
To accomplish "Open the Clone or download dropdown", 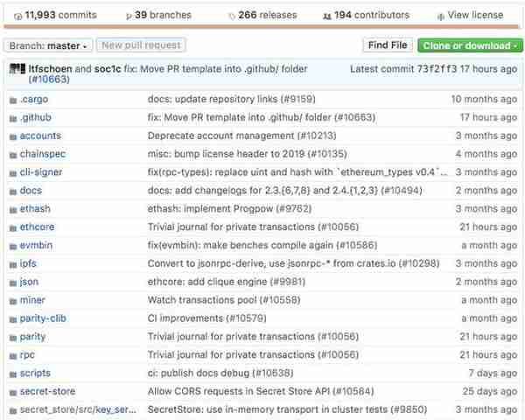I will [470, 45].
